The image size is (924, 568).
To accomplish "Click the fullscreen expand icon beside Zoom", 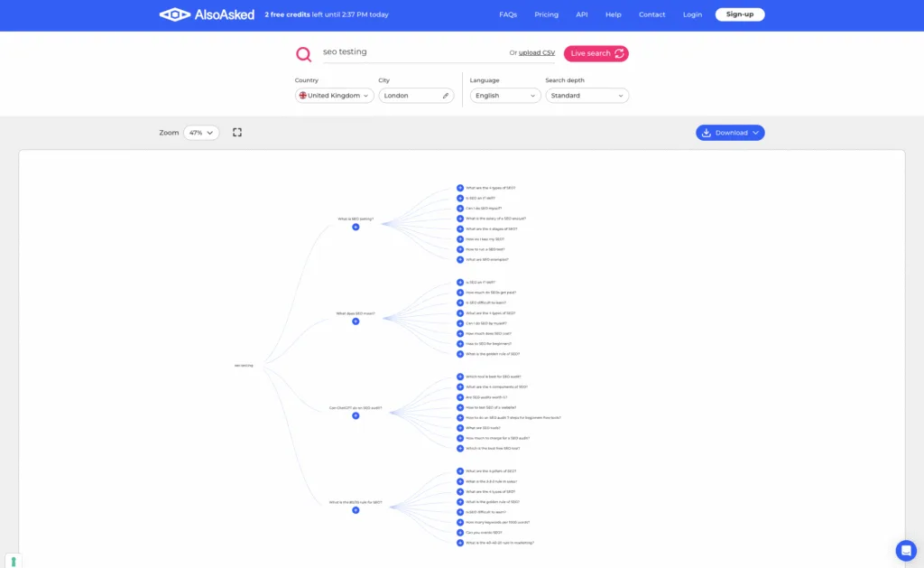I will pos(237,132).
